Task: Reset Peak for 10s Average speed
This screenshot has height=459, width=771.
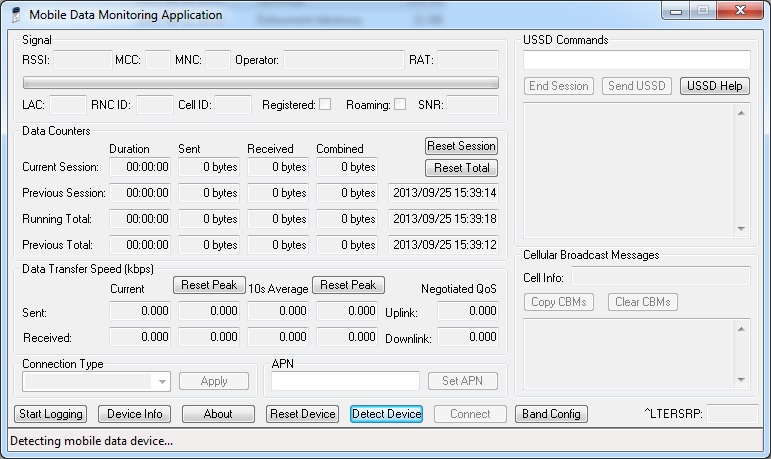Action: (348, 285)
